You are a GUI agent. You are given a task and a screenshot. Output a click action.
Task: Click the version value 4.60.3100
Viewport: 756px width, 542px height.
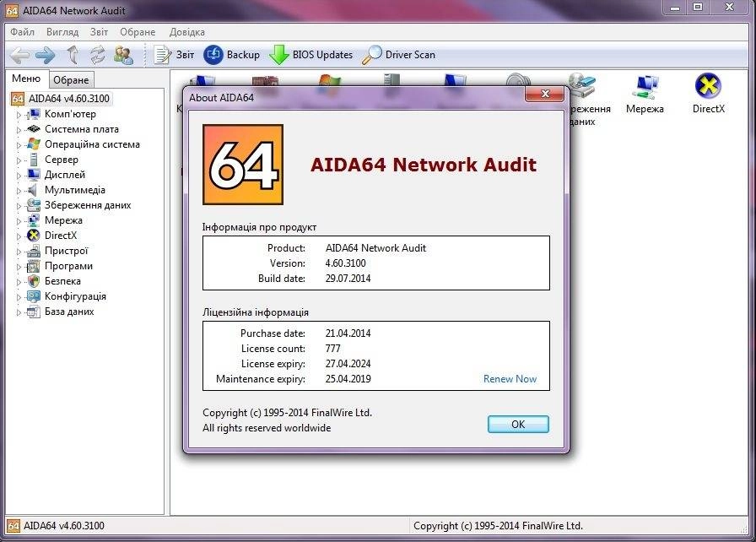346,263
